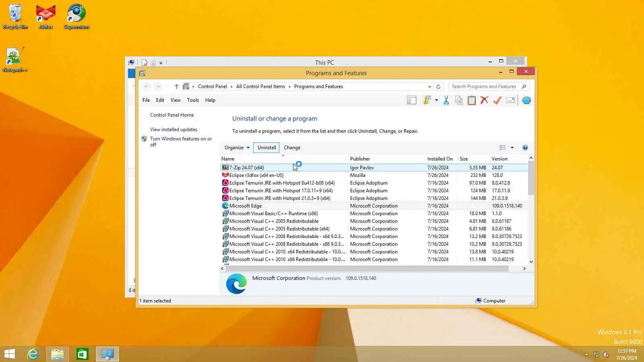Viewport: 644px width, 362px height.
Task: Open View installed updates link
Action: pyautogui.click(x=173, y=130)
